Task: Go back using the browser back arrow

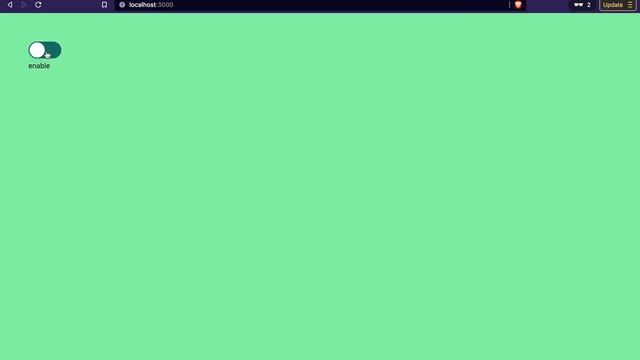Action: (x=10, y=5)
